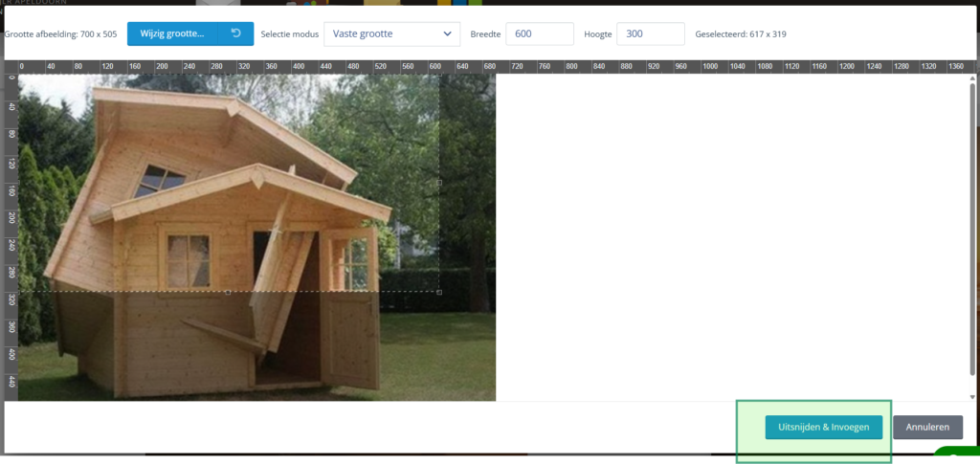Focus the Hoogte input field

[x=651, y=33]
